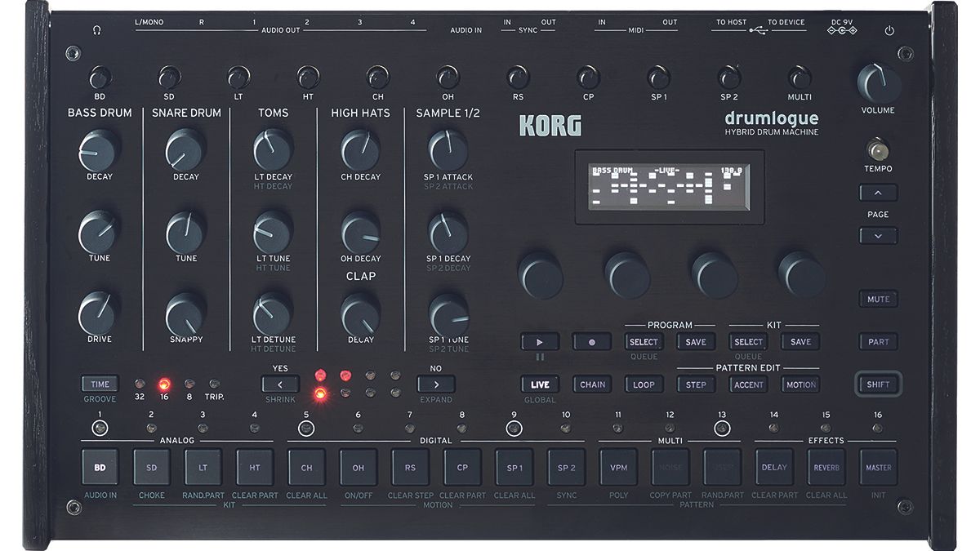
Task: Select the MASTER effects pad
Action: pyautogui.click(x=878, y=468)
